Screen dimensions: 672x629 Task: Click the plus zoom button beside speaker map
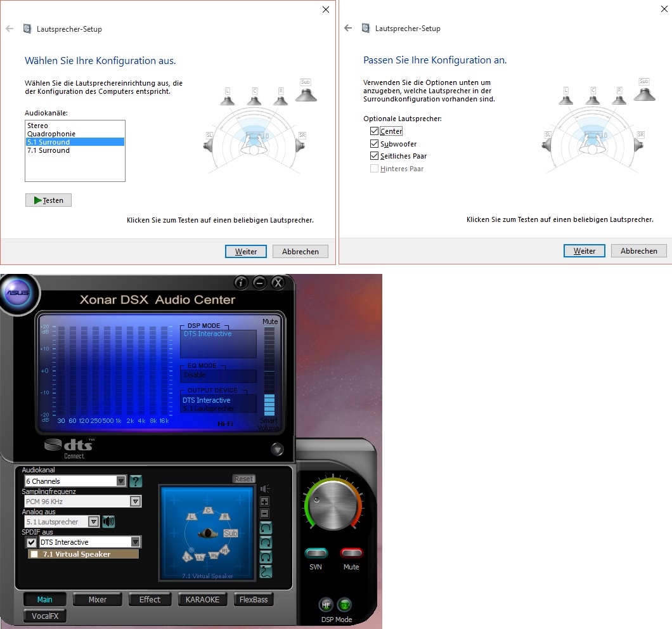265,502
